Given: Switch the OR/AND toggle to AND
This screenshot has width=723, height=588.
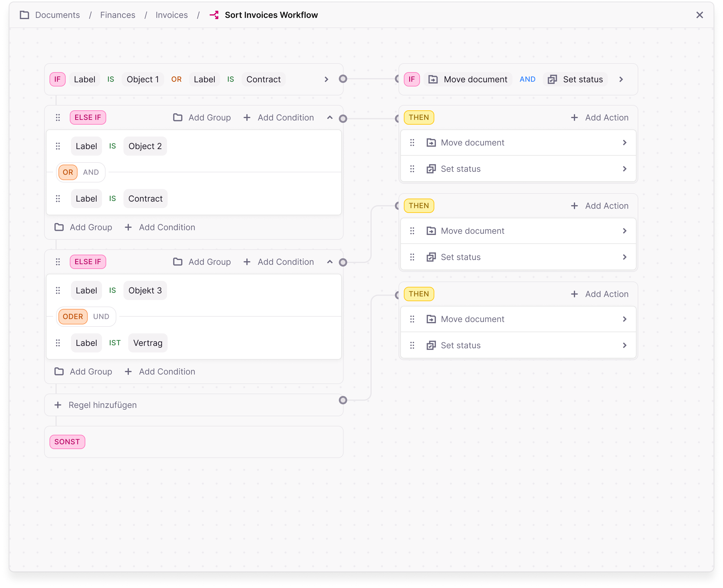Looking at the screenshot, I should point(91,172).
